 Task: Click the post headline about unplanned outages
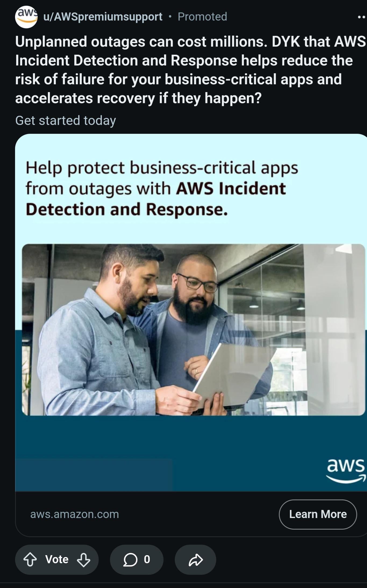pyautogui.click(x=190, y=70)
